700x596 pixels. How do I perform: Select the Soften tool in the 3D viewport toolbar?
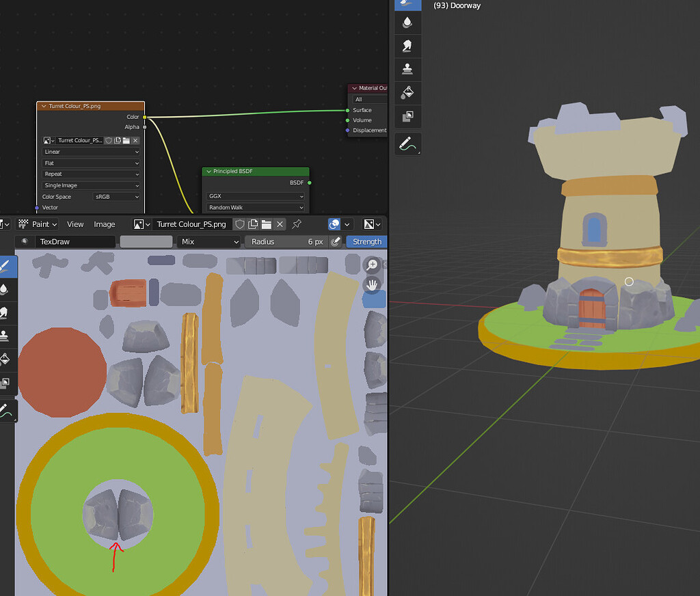(407, 23)
